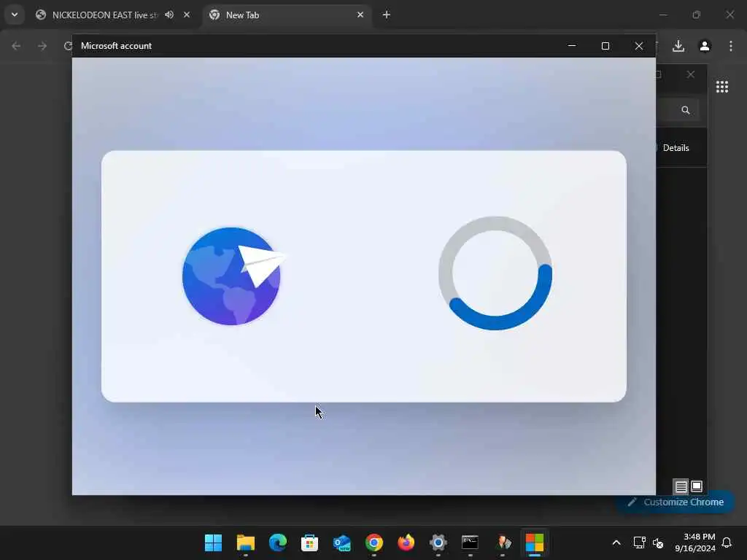
Task: Restore down the Chrome window
Action: [x=697, y=15]
